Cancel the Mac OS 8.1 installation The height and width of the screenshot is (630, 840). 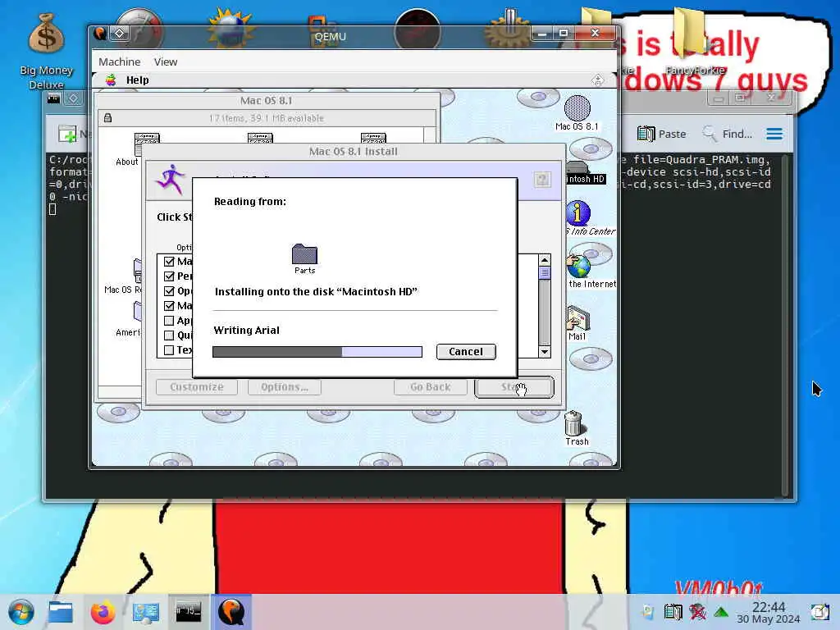click(466, 351)
